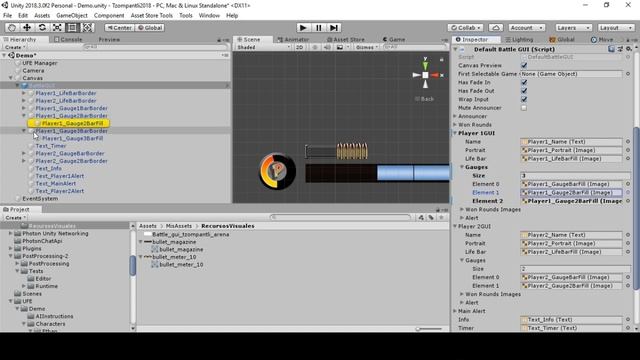Select bullet_meter_10 sprite sub-asset

click(181, 264)
